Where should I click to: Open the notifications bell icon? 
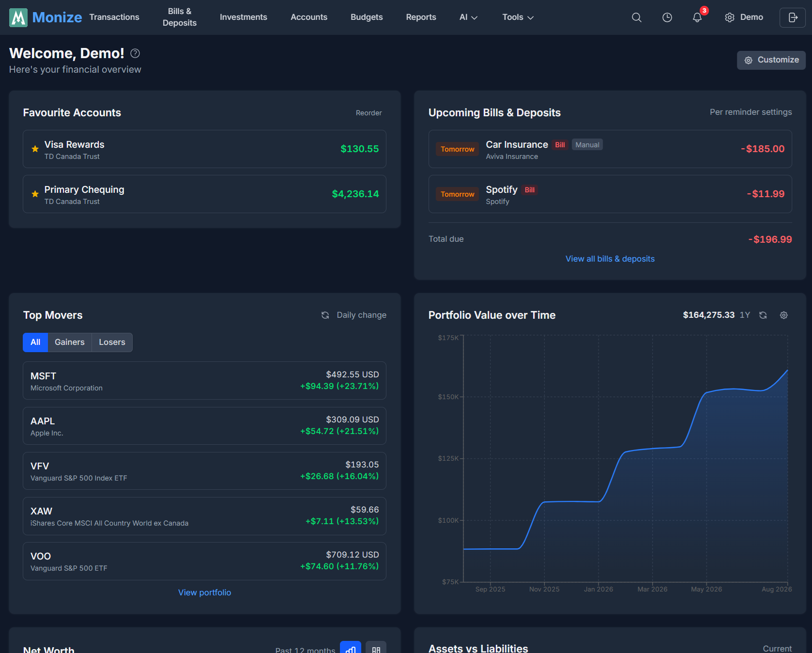pyautogui.click(x=697, y=17)
